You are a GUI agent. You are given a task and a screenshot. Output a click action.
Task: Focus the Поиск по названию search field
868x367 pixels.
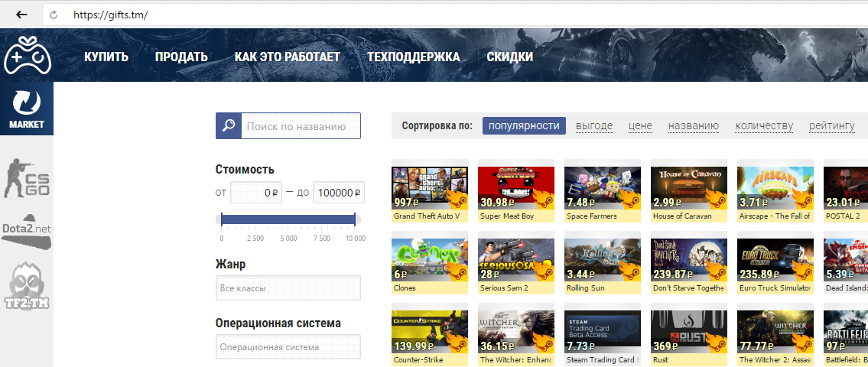(301, 125)
